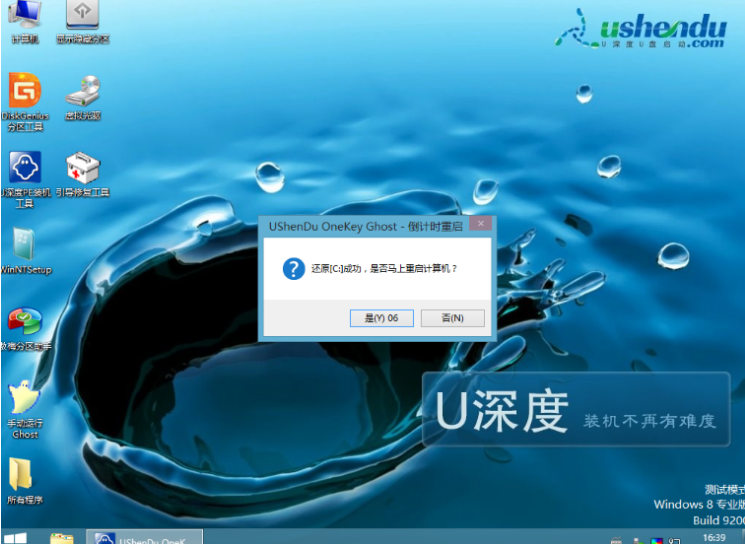Click the taskbar clock showing 16:39
The height and width of the screenshot is (544, 745).
[x=714, y=537]
